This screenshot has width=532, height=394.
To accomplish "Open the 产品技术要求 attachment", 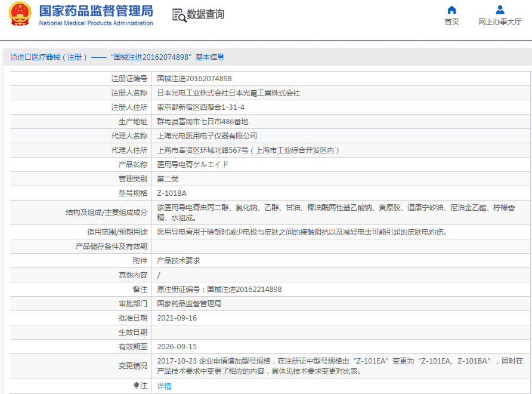I will click(178, 261).
